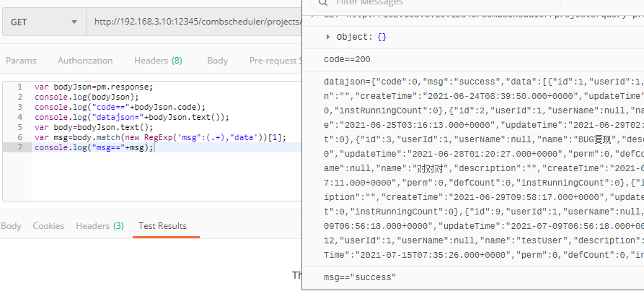This screenshot has height=291, width=644.
Task: Switch to the Params tab
Action: click(x=21, y=61)
